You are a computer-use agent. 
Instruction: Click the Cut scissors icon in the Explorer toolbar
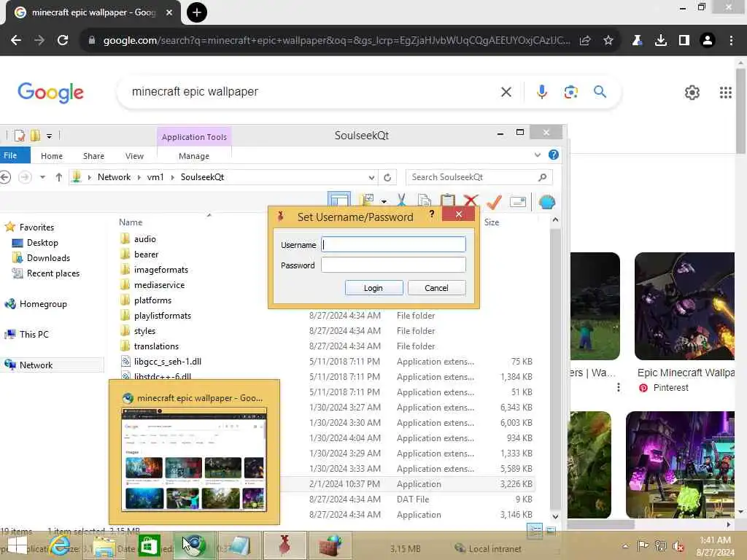pyautogui.click(x=401, y=200)
